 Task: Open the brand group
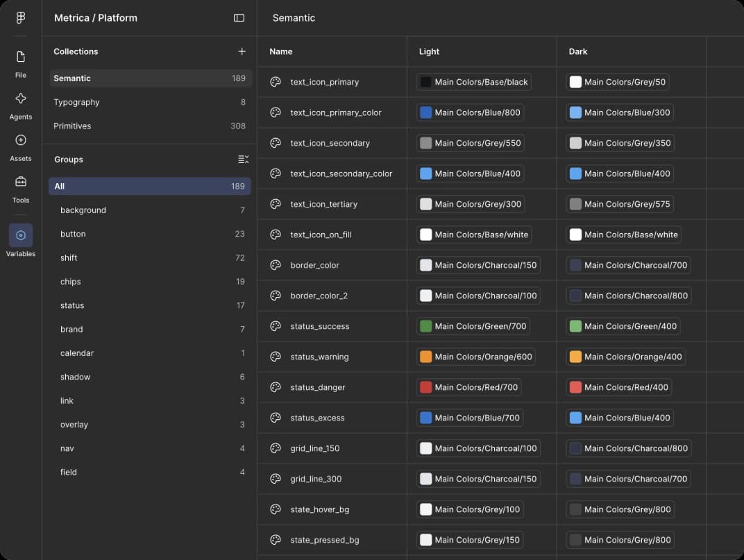[x=150, y=330]
